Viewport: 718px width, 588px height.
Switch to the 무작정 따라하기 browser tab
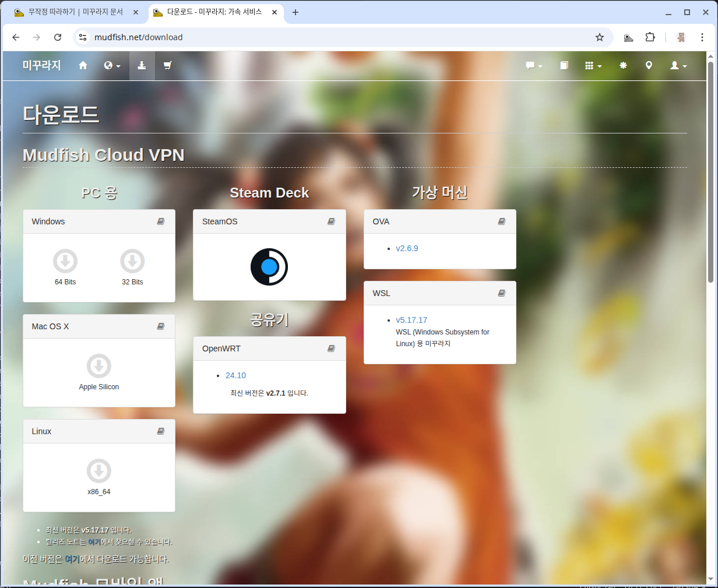[x=77, y=12]
